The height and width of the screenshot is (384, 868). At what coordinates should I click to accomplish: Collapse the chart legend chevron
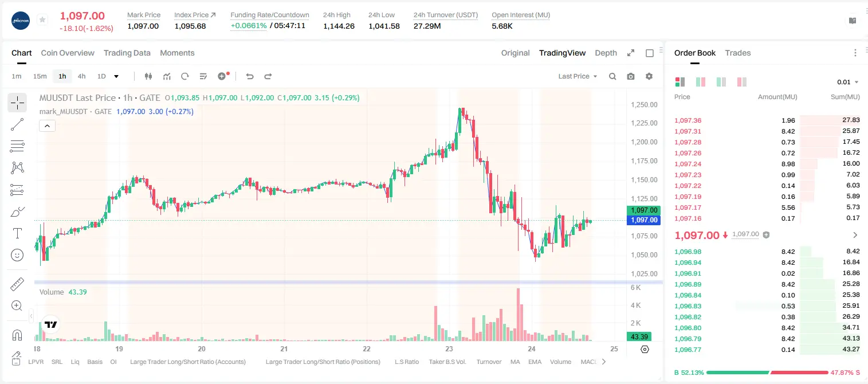(47, 126)
